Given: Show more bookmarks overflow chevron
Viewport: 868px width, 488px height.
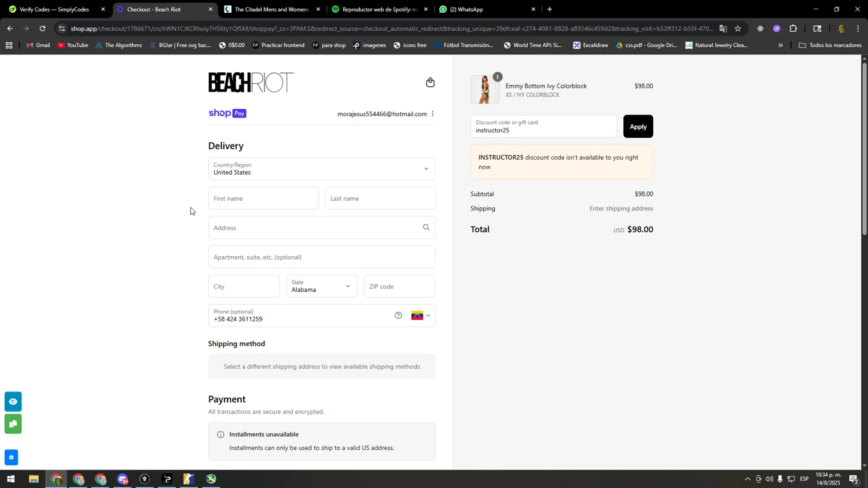Looking at the screenshot, I should (x=781, y=45).
